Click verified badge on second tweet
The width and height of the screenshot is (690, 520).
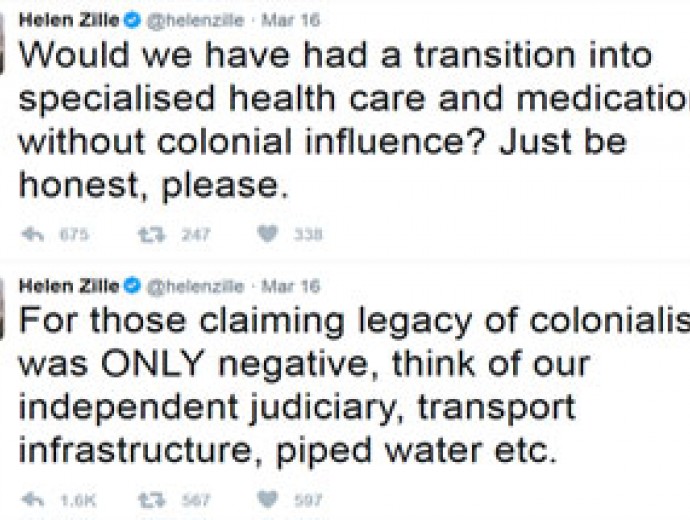pyautogui.click(x=132, y=286)
